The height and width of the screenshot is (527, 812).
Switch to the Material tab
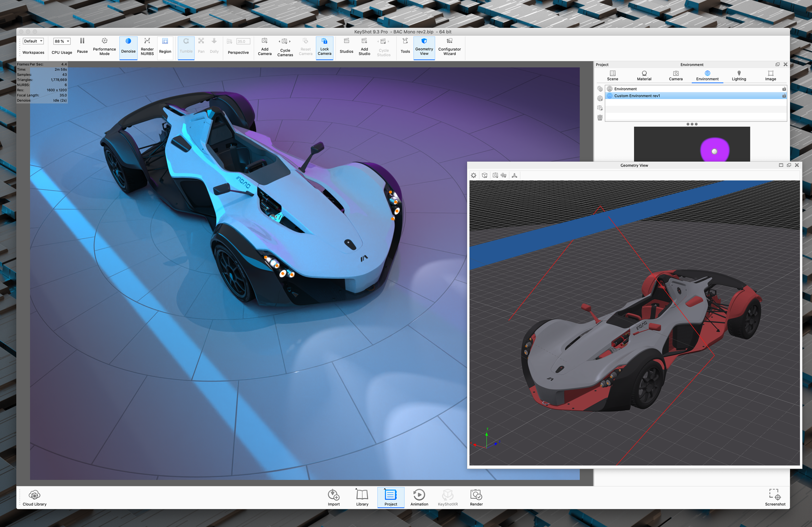644,75
